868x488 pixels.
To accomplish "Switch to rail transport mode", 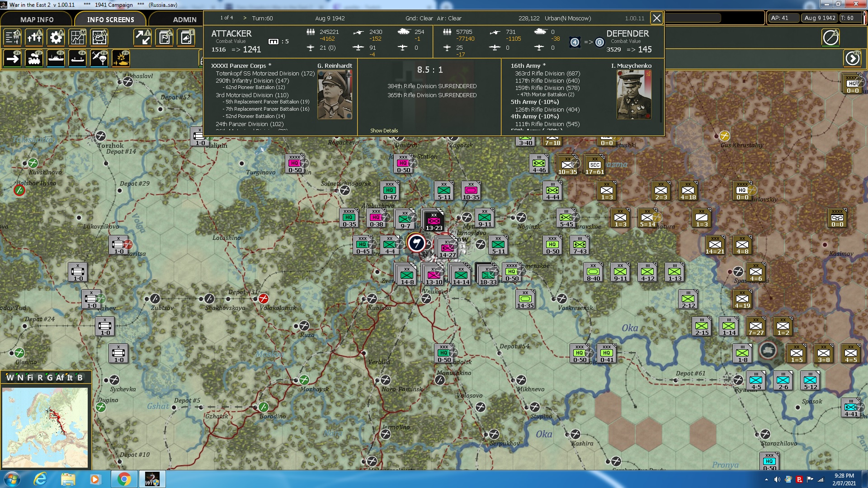I will click(34, 58).
